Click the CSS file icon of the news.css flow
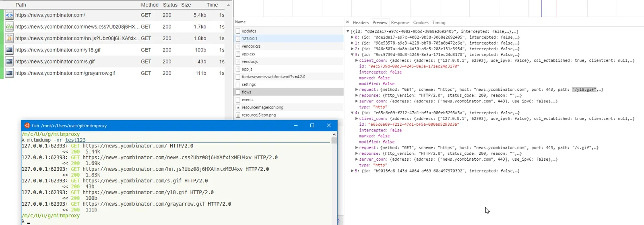 point(9,27)
